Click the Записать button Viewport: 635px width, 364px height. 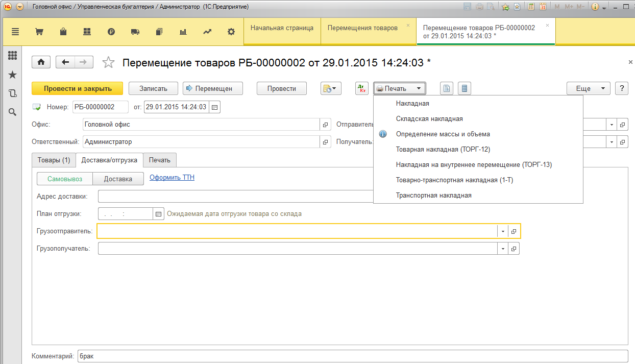[154, 88]
